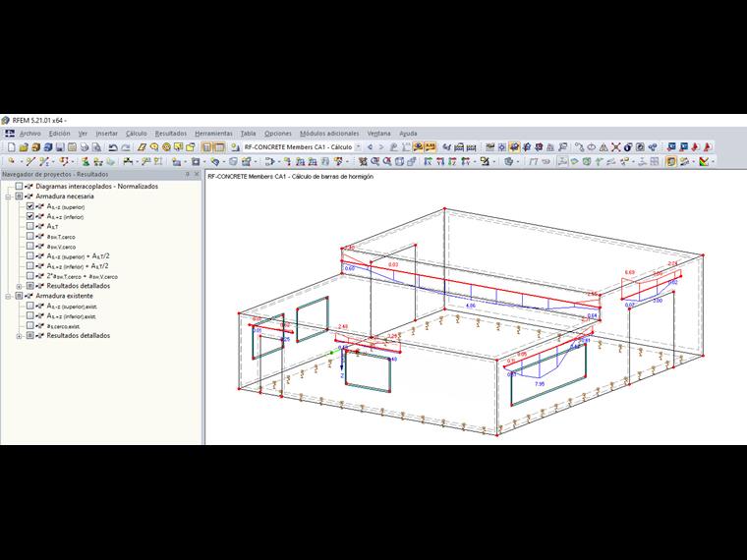The height and width of the screenshot is (560, 747).
Task: Open the Módulos adicionales menu
Action: coord(329,134)
